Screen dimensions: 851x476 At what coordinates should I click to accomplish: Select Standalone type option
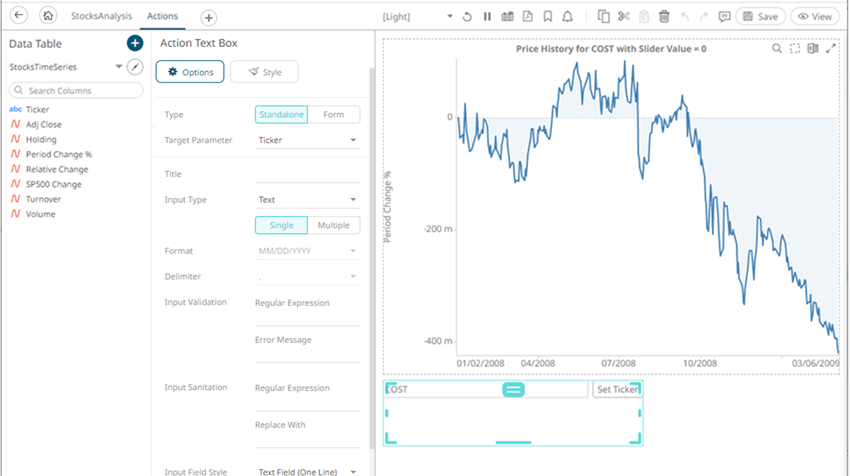pos(281,115)
